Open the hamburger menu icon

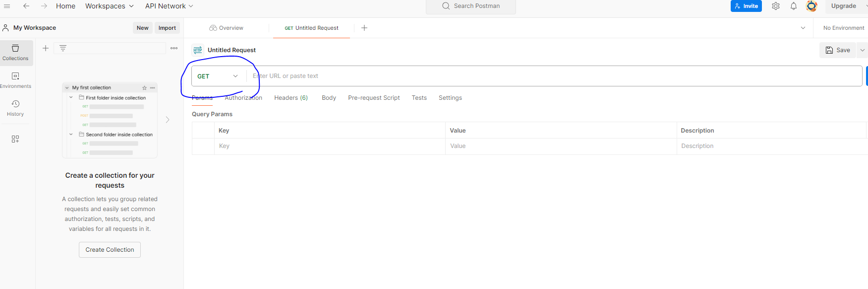click(x=7, y=6)
